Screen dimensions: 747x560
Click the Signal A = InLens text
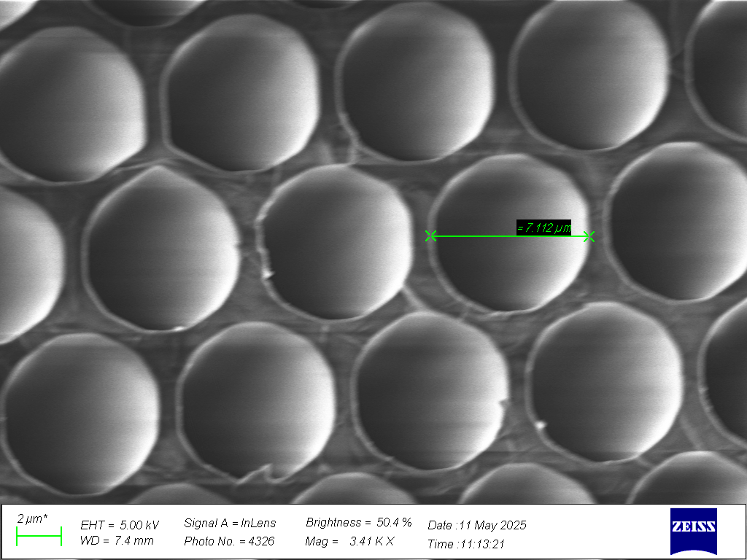click(230, 524)
